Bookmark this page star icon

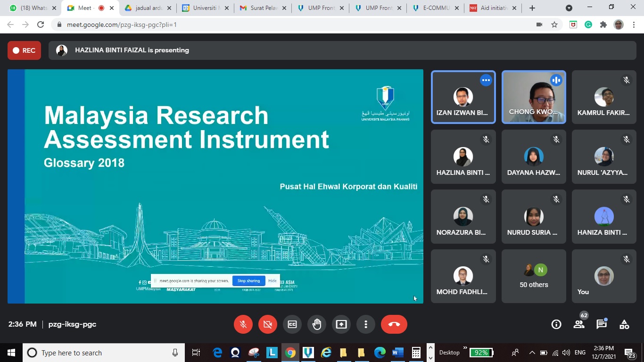(x=554, y=25)
